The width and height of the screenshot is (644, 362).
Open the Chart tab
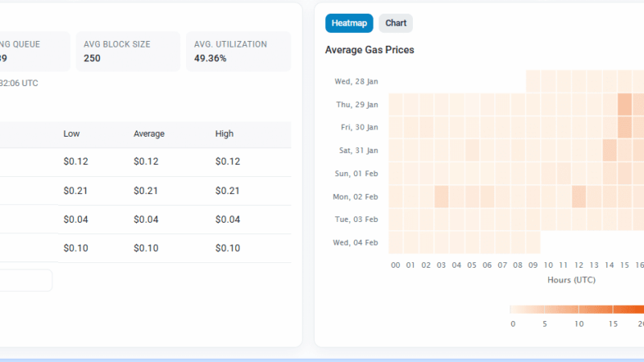[x=395, y=23]
